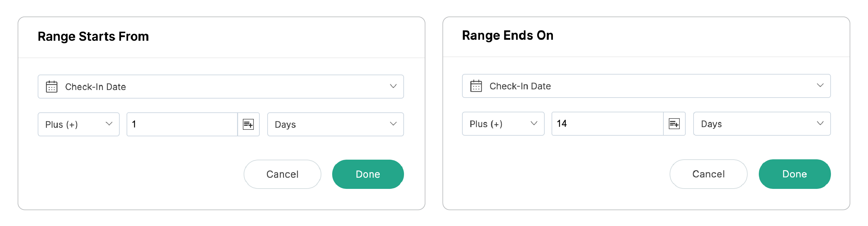This screenshot has height=226, width=868.
Task: Open the Plus (+) dropdown in Range Starts From
Action: coord(78,124)
